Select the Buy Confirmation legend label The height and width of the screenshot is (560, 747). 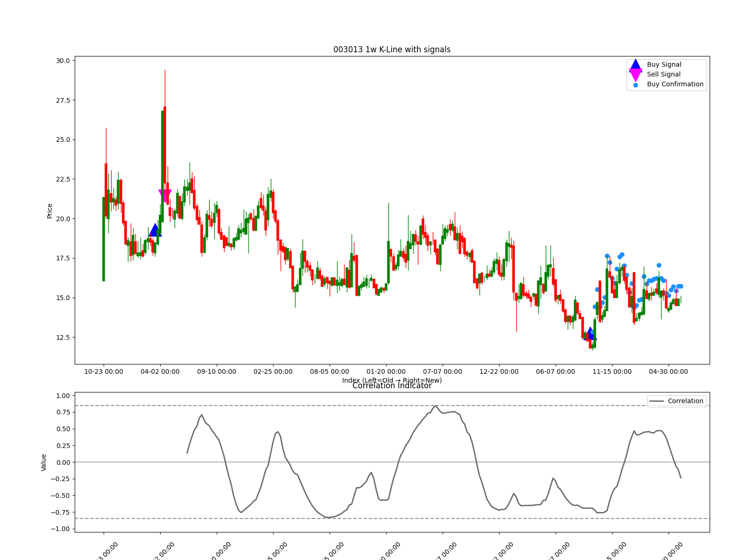(x=675, y=84)
